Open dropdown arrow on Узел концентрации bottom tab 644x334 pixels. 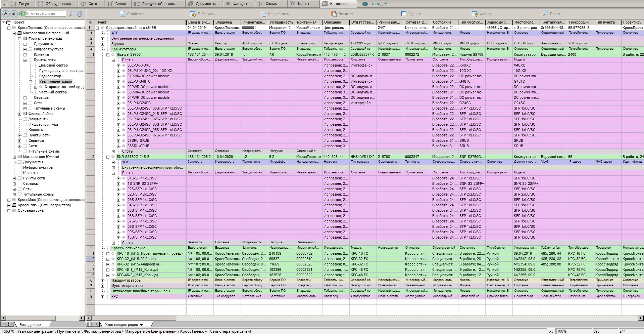pos(141,325)
